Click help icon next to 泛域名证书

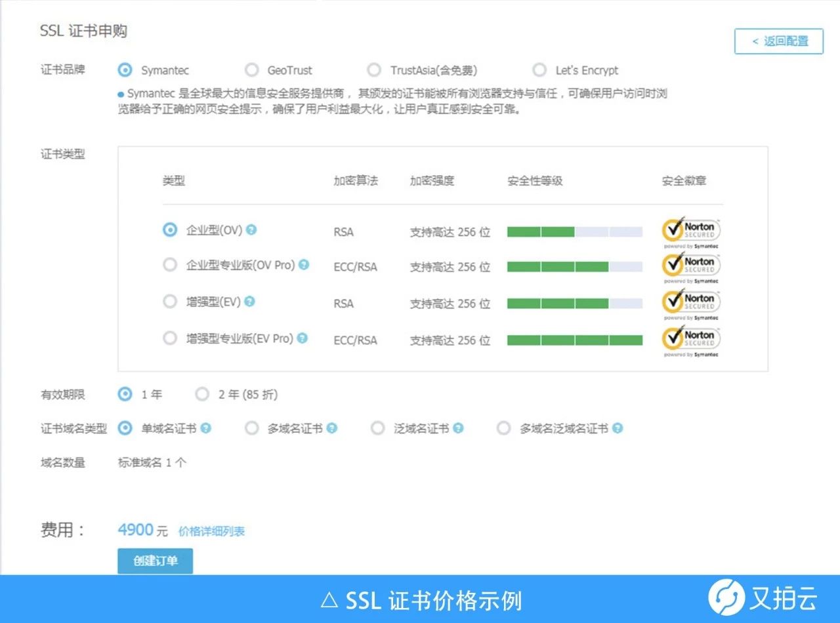(x=458, y=428)
